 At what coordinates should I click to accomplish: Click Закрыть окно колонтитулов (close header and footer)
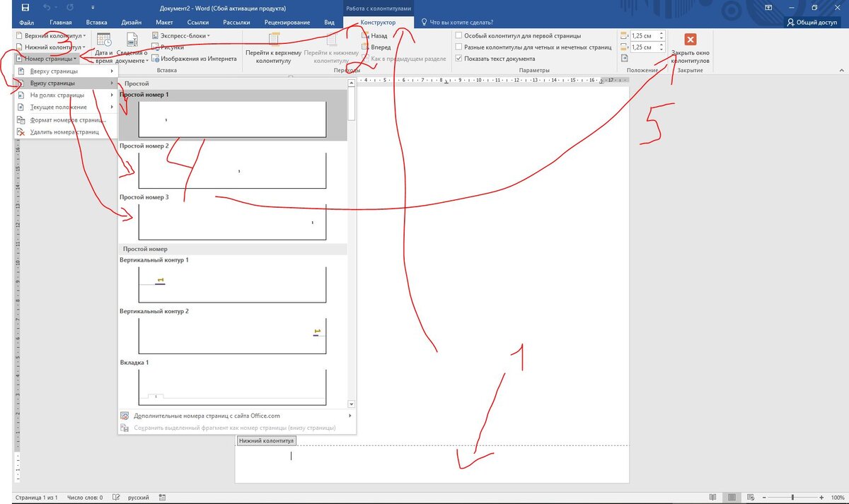pyautogui.click(x=691, y=48)
